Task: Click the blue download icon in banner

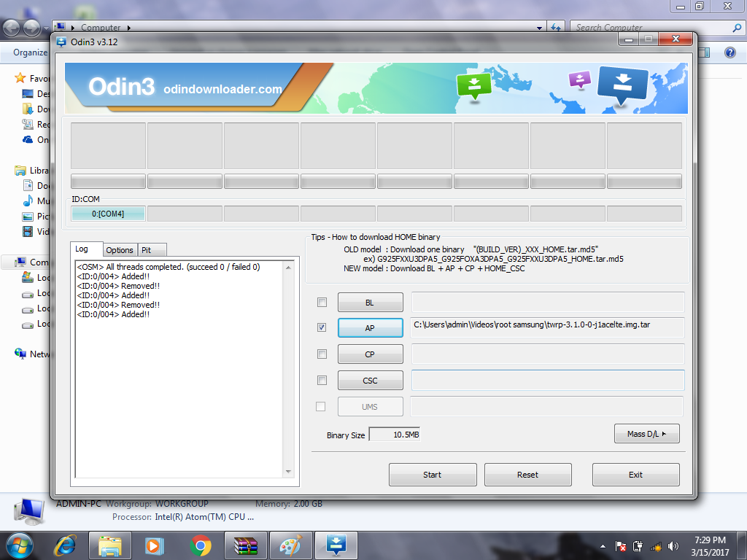Action: 622,86
